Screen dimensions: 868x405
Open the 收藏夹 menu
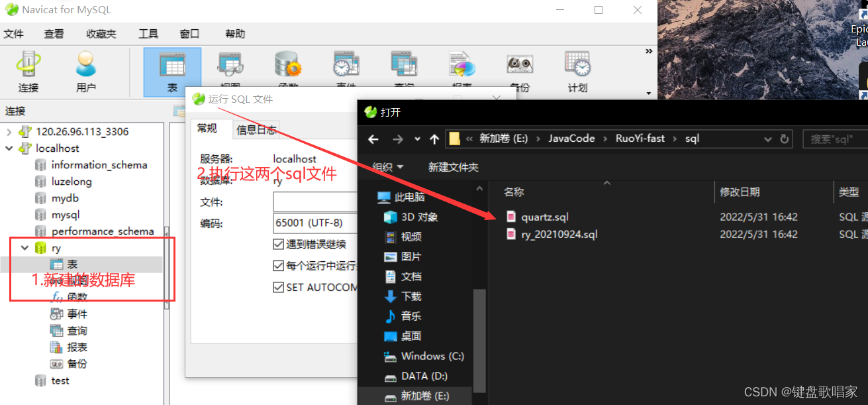tap(101, 34)
